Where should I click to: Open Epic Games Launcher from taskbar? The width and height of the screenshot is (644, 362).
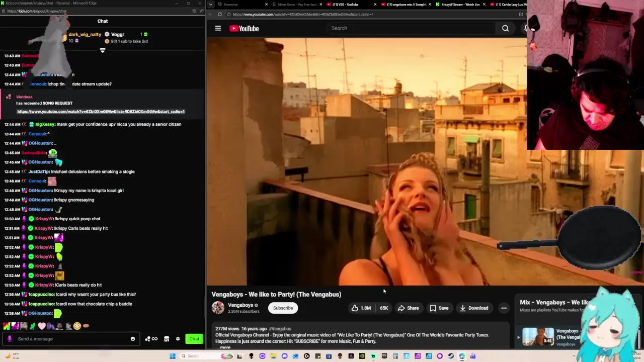[x=384, y=356]
